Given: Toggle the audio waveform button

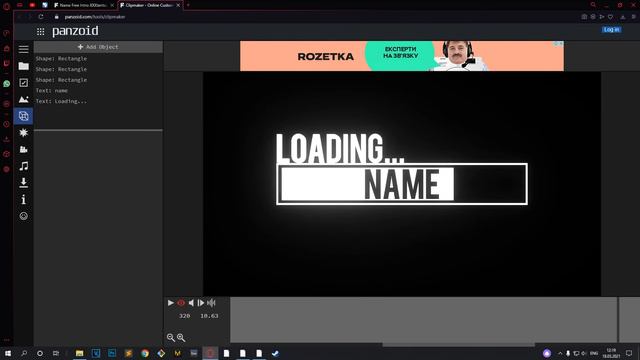Looking at the screenshot, I should click(x=211, y=303).
